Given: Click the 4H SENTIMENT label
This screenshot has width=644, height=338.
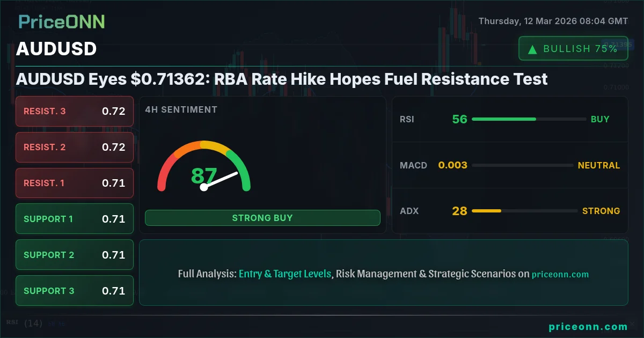Looking at the screenshot, I should click(181, 109).
